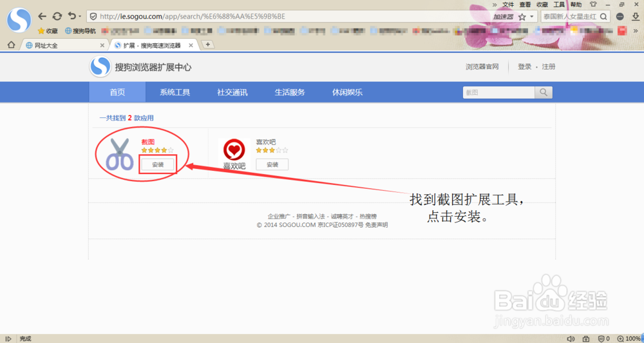The image size is (644, 343).
Task: Click the 截图 scissors extension icon
Action: click(120, 154)
